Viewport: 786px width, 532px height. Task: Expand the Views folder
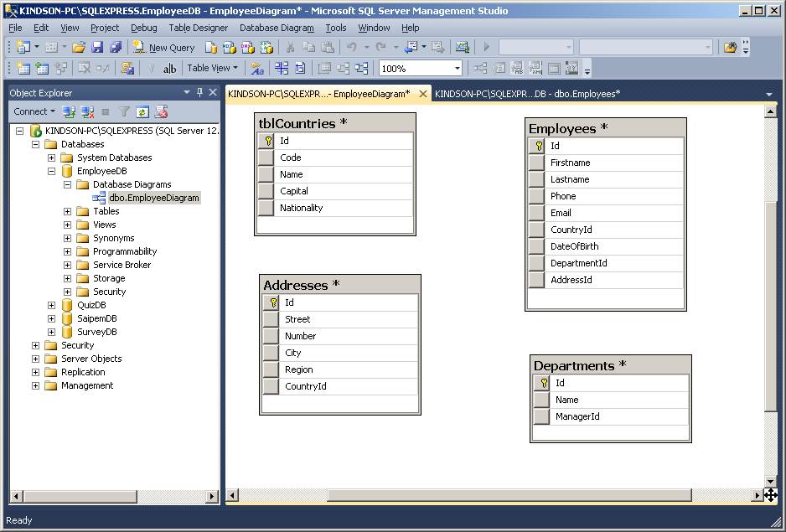coord(68,225)
